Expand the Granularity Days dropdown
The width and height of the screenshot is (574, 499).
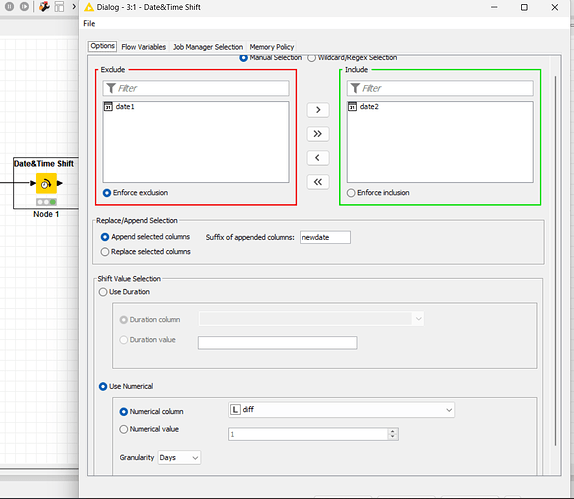[x=179, y=458]
